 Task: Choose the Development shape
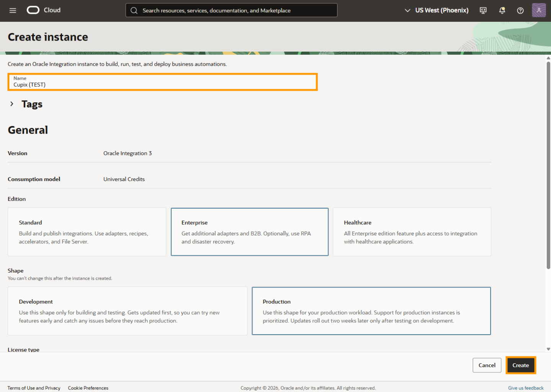(x=128, y=311)
